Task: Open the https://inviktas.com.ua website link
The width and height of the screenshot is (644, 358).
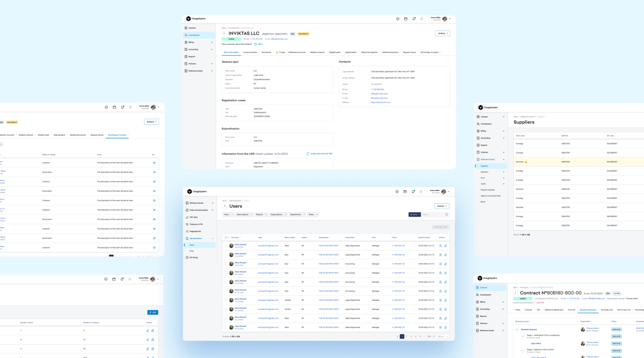Action: [x=380, y=102]
